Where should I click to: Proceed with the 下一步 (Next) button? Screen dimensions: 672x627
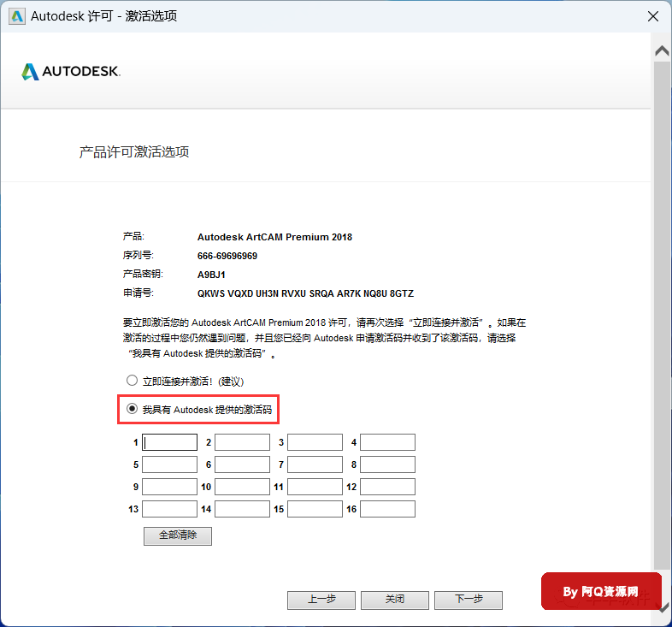pyautogui.click(x=469, y=600)
